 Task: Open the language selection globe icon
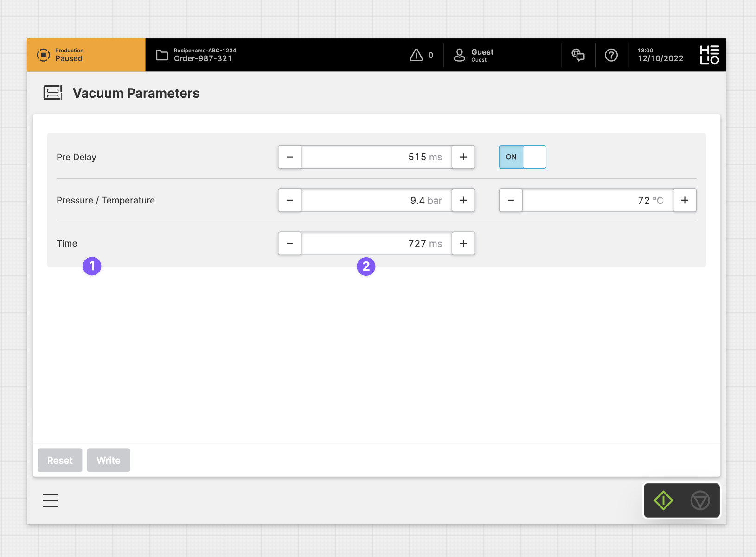[x=578, y=55]
